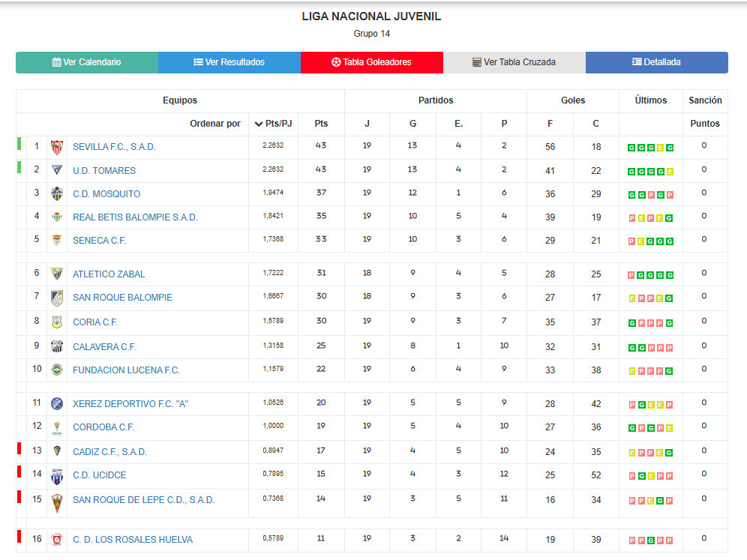The image size is (747, 560).
Task: Open the CORIA C.F. team link
Action: (94, 322)
